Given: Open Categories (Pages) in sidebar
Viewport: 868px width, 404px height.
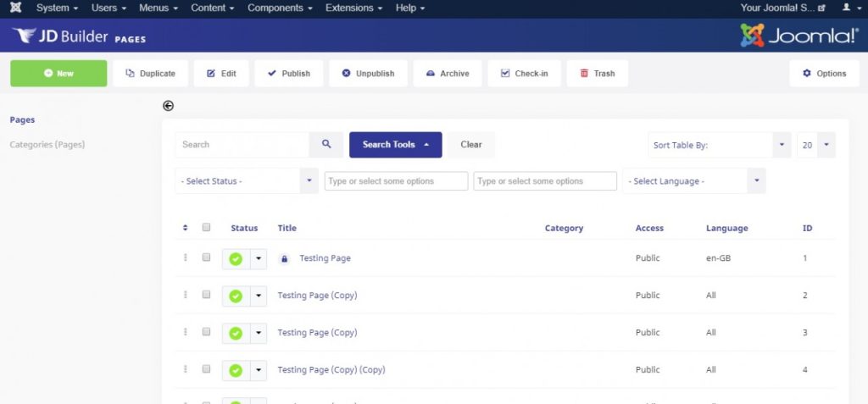Looking at the screenshot, I should [47, 145].
